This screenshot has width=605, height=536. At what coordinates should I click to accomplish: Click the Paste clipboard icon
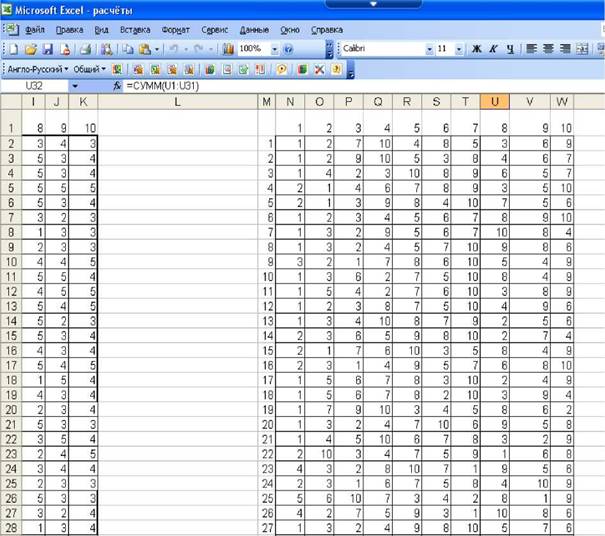pos(145,49)
